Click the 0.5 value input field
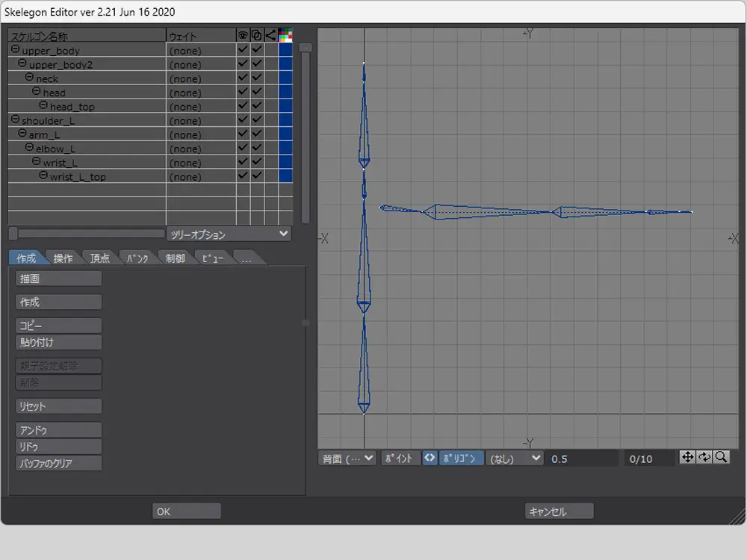This screenshot has width=747, height=560. pos(583,458)
